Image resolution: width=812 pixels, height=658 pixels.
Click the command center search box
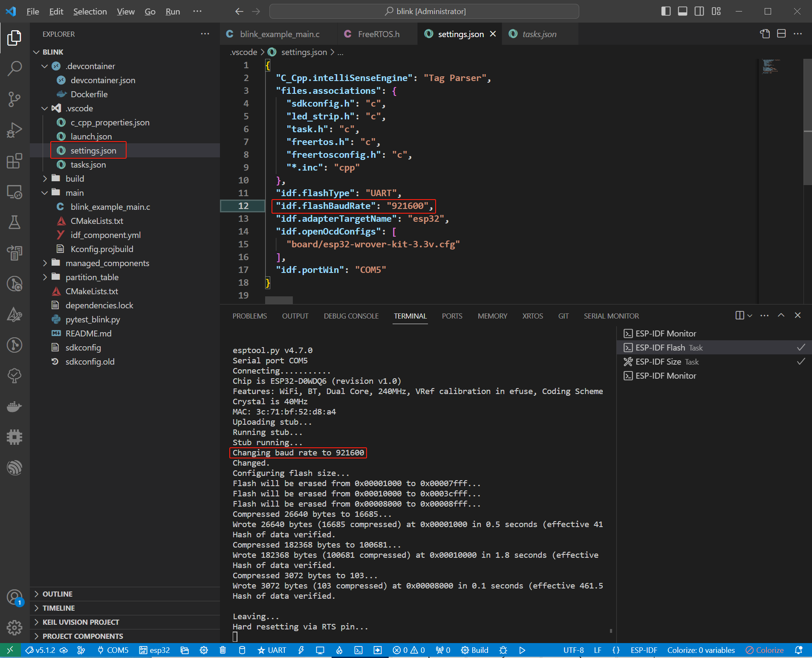point(424,12)
